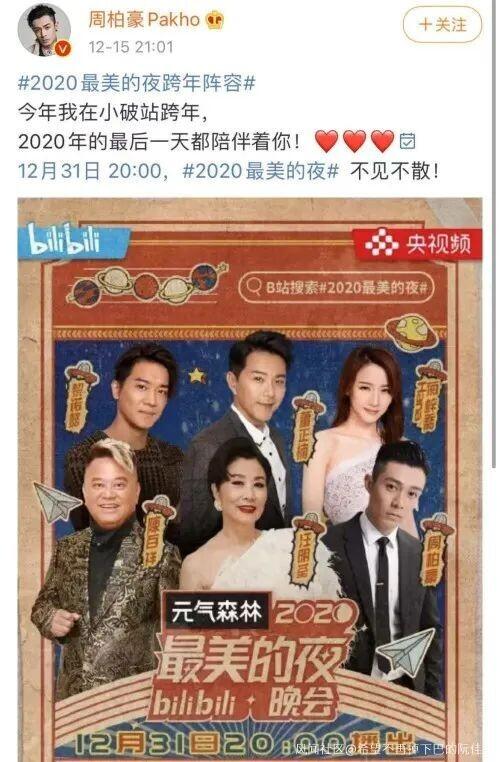The image size is (500, 762).
Task: Click the paper airplane icon near 陈百祥
Action: 56,501
